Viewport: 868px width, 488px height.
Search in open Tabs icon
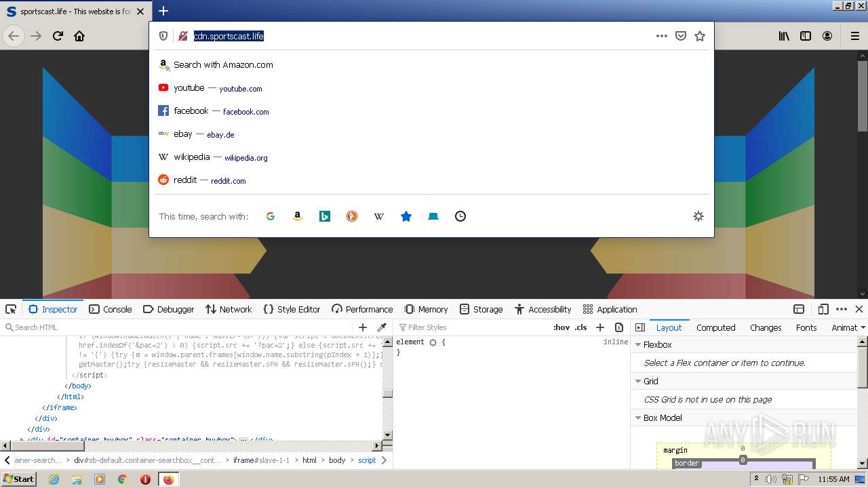(433, 216)
